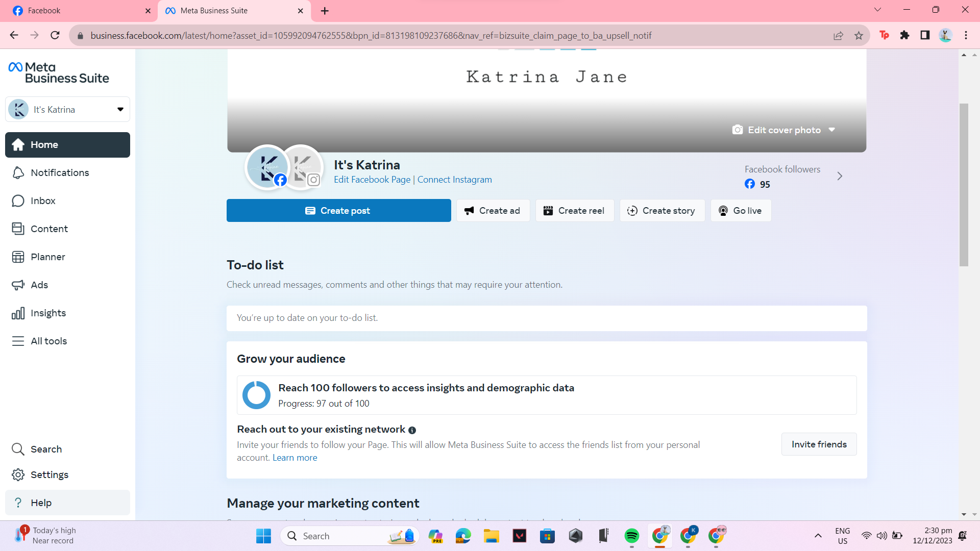Open Chrome three-dot menu

[966, 35]
